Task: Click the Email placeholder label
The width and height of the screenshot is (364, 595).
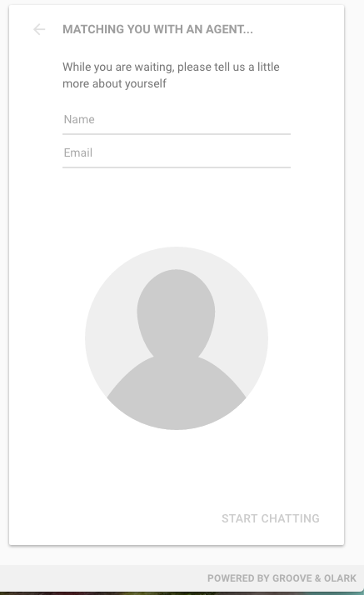Action: point(78,153)
